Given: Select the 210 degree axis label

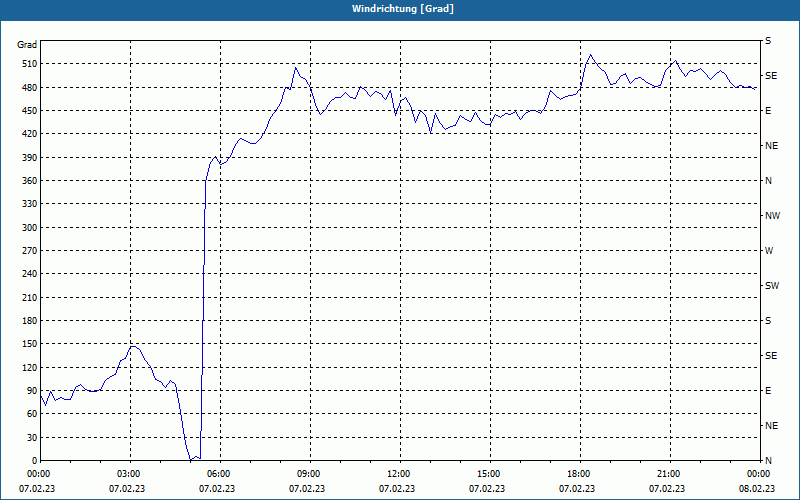Looking at the screenshot, I should point(30,297).
